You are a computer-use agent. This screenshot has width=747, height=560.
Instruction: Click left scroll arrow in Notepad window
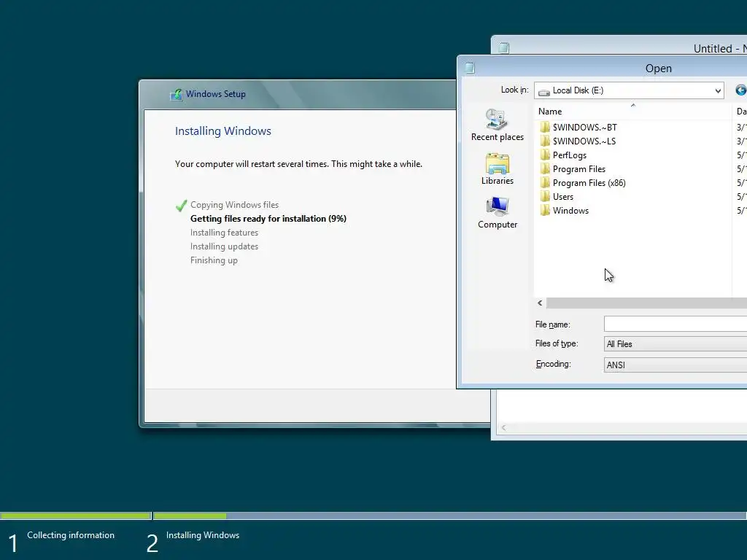(x=503, y=427)
